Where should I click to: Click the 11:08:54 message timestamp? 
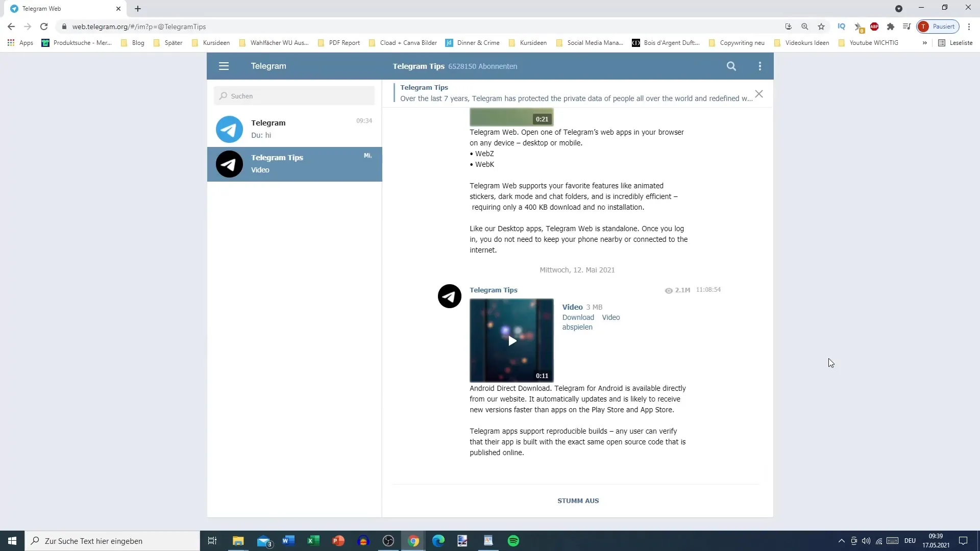(708, 290)
